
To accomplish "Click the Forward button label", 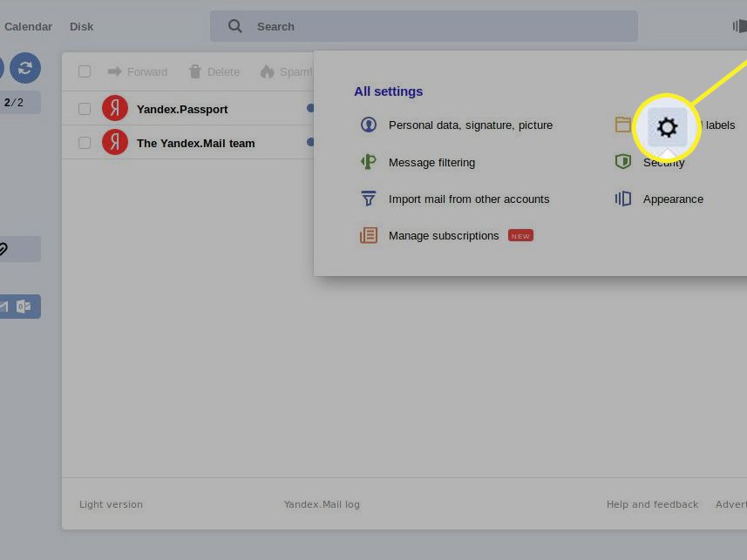I will click(147, 72).
